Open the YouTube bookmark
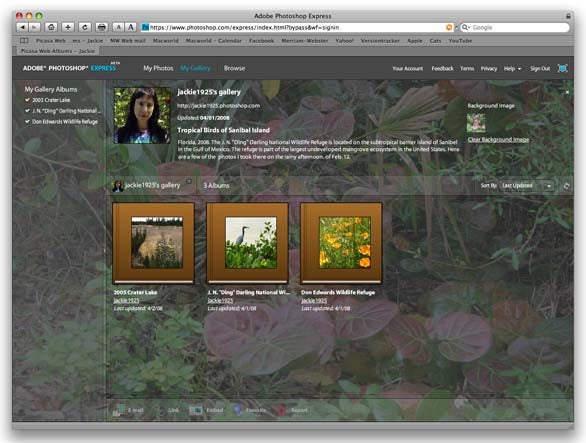The width and height of the screenshot is (586, 443). tap(460, 40)
